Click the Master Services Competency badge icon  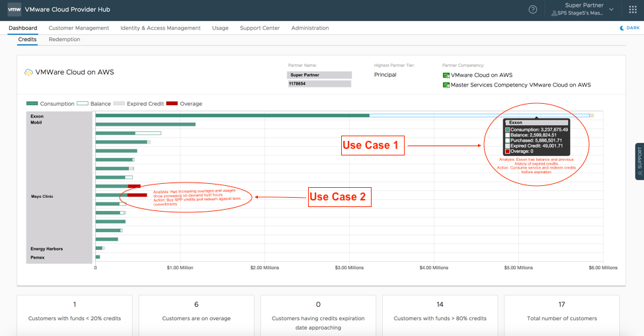(x=446, y=85)
